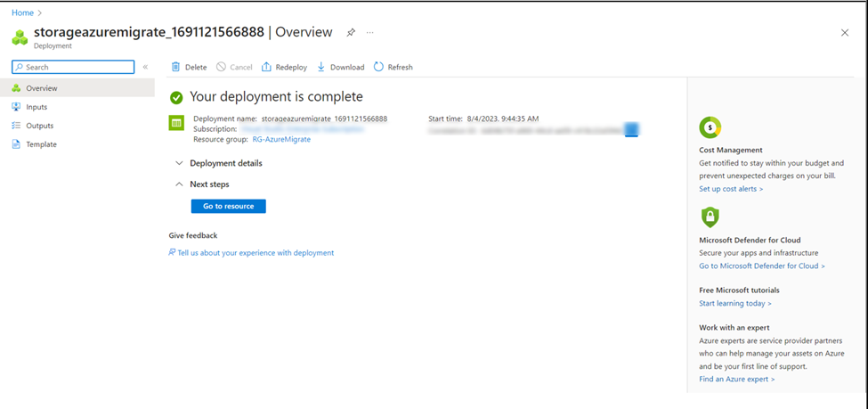The width and height of the screenshot is (868, 409).
Task: Download the deployment template
Action: [340, 67]
